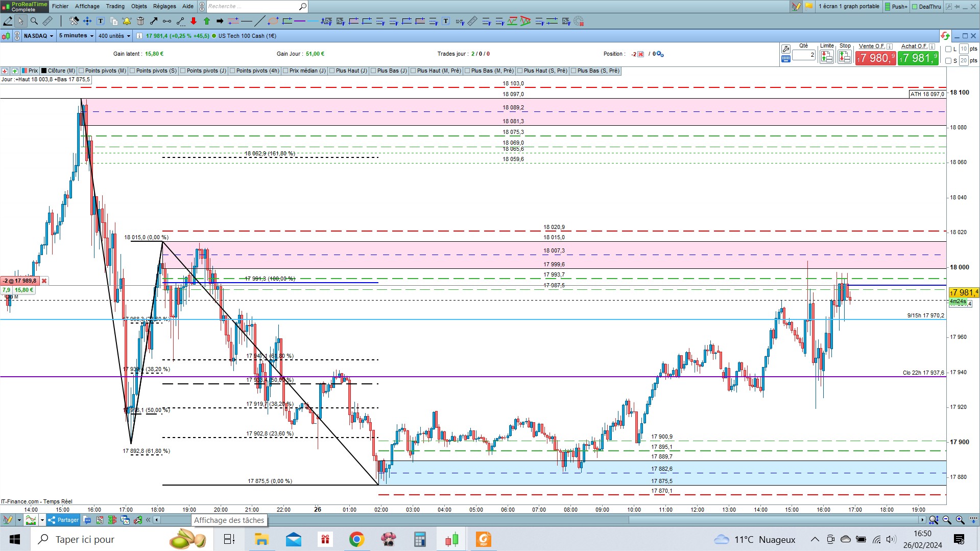980x551 pixels.
Task: Activate the arrow cursor tool
Action: click(20, 21)
